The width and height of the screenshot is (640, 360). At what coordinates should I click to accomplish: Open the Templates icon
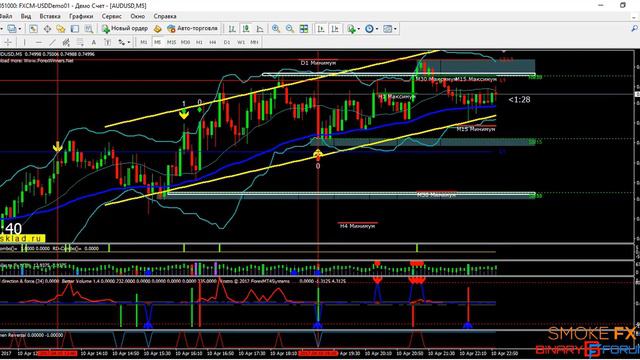click(x=387, y=29)
